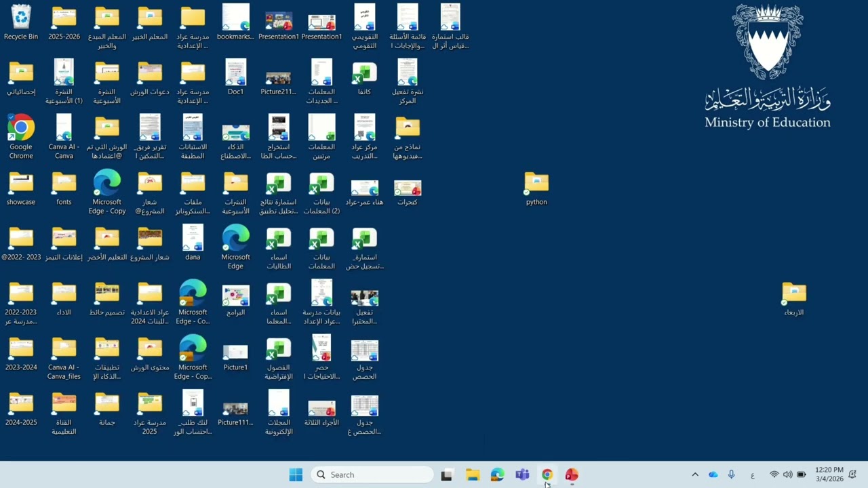Screen dimensions: 868x488
Task: Open the red PowerPoint taskbar icon
Action: tap(572, 474)
